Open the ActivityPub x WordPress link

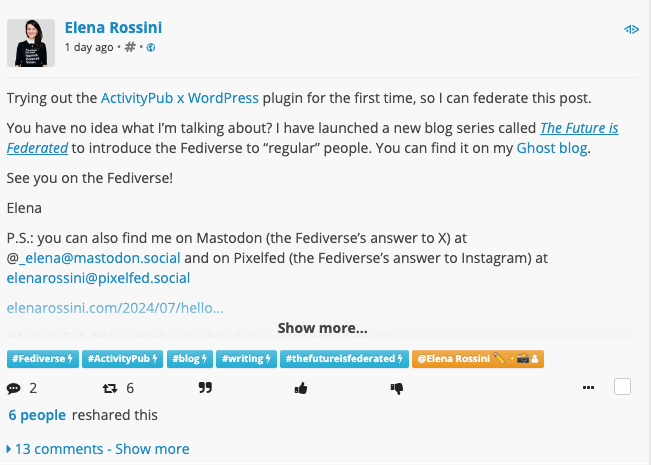coord(180,98)
